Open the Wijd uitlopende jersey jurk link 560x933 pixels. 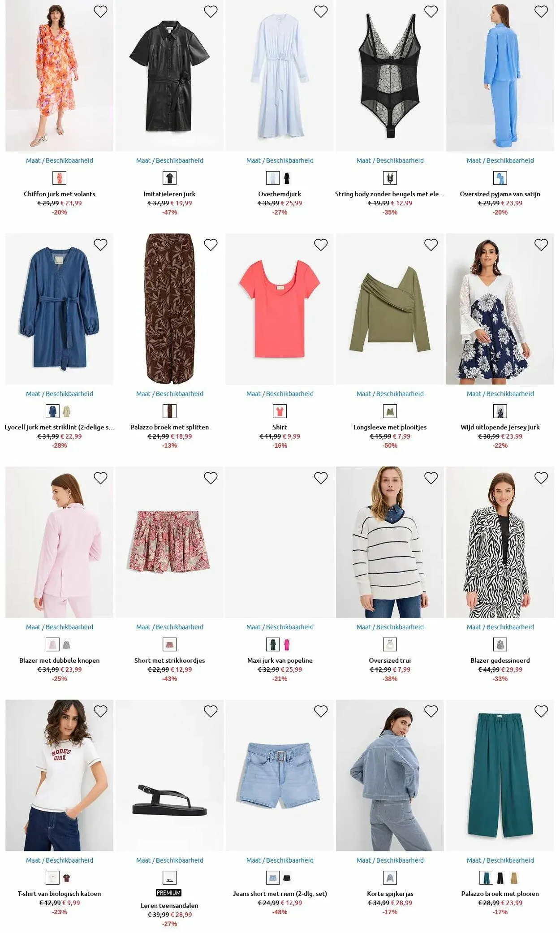[x=500, y=427]
